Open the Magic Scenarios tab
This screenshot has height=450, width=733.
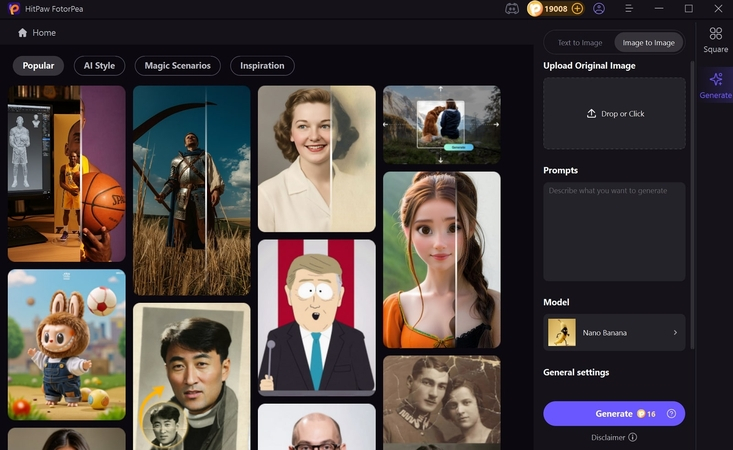[x=177, y=66]
